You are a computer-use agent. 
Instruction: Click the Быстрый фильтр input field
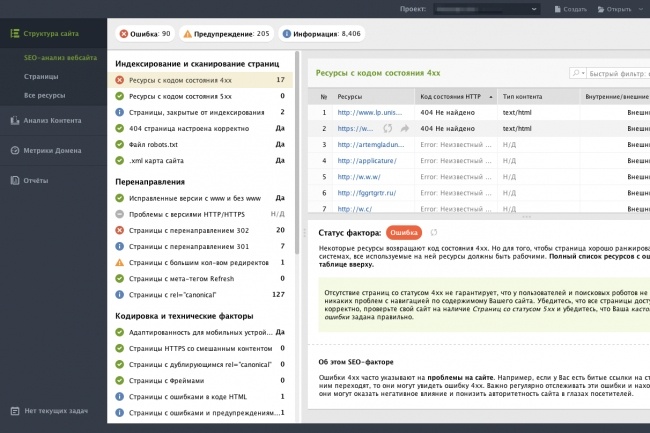pyautogui.click(x=619, y=73)
